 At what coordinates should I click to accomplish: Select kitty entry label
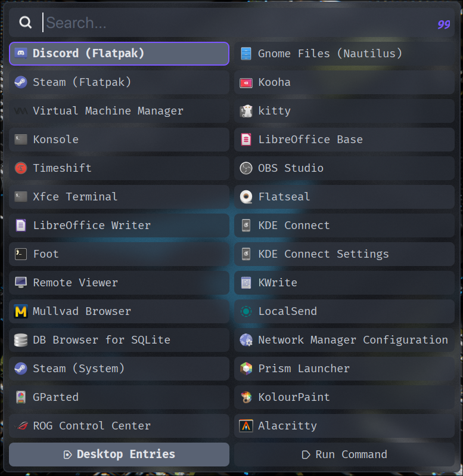tap(275, 111)
